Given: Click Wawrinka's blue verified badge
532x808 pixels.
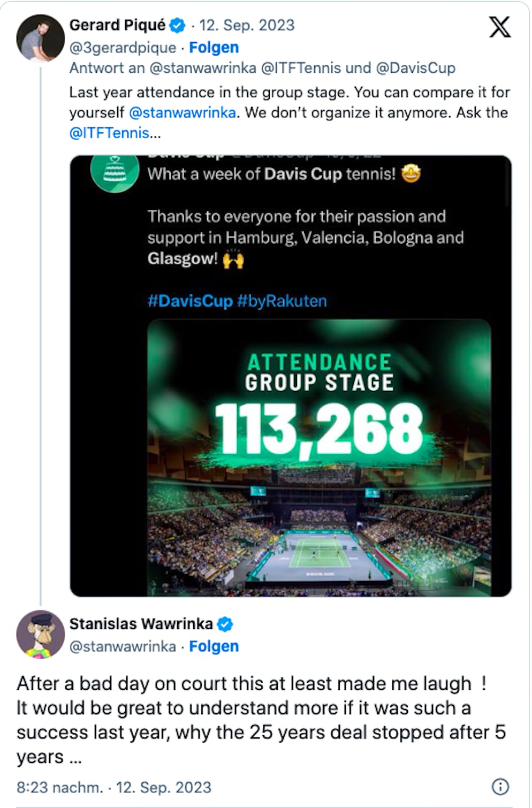Looking at the screenshot, I should coord(225,624).
